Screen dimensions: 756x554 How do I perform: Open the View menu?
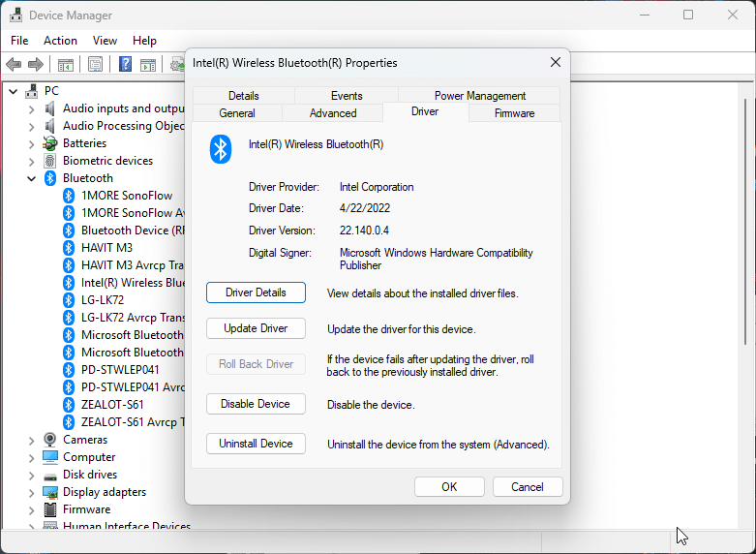pos(105,41)
